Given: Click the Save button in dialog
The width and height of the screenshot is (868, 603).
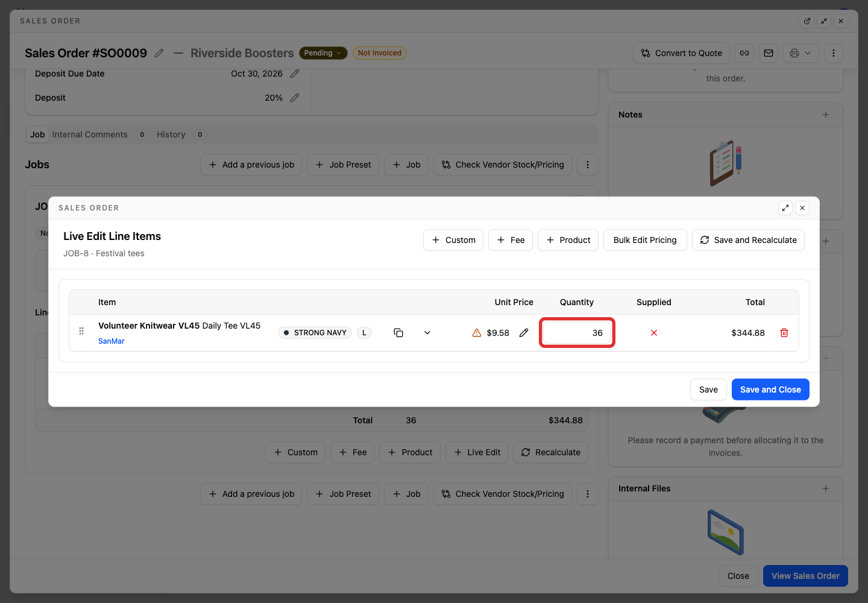Looking at the screenshot, I should [x=708, y=390].
